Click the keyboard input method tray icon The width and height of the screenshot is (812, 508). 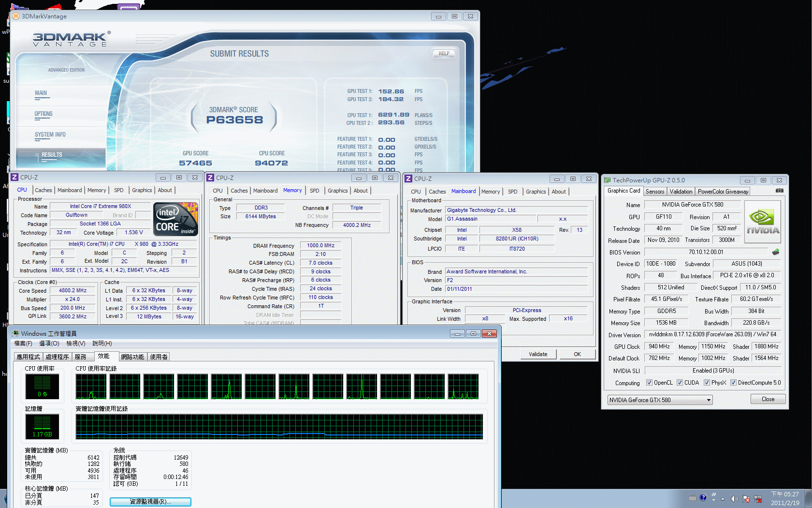(x=693, y=498)
